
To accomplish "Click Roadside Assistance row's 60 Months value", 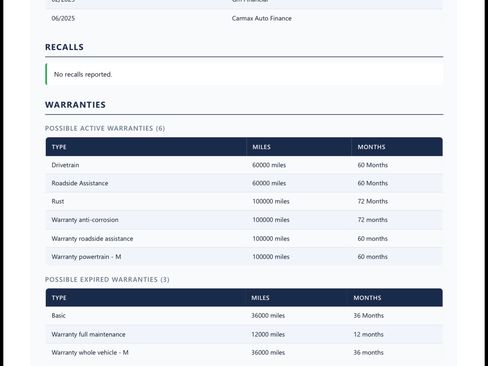I will 373,183.
